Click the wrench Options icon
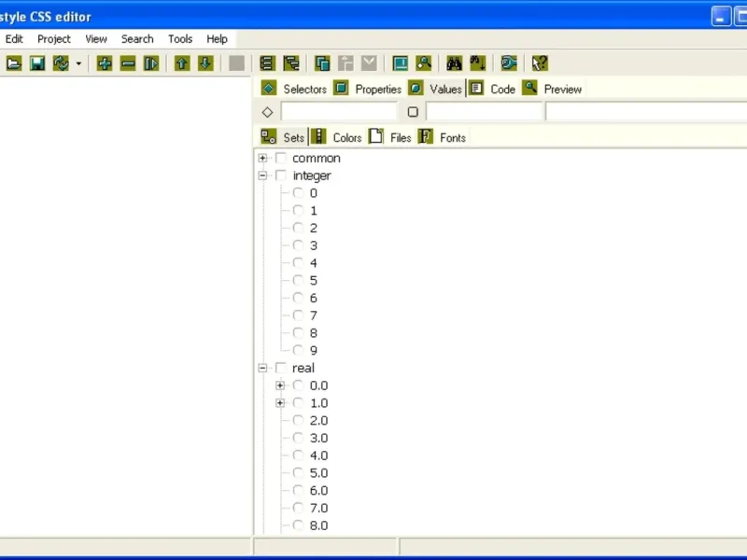This screenshot has width=747, height=560. pyautogui.click(x=509, y=63)
